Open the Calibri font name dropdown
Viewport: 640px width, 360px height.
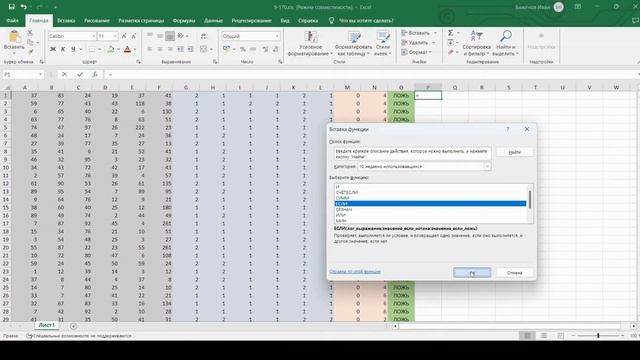(x=93, y=36)
